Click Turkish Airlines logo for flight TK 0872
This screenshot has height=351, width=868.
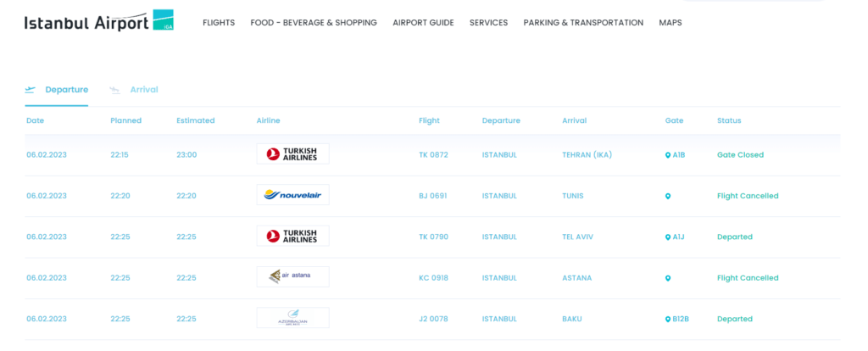coord(292,154)
